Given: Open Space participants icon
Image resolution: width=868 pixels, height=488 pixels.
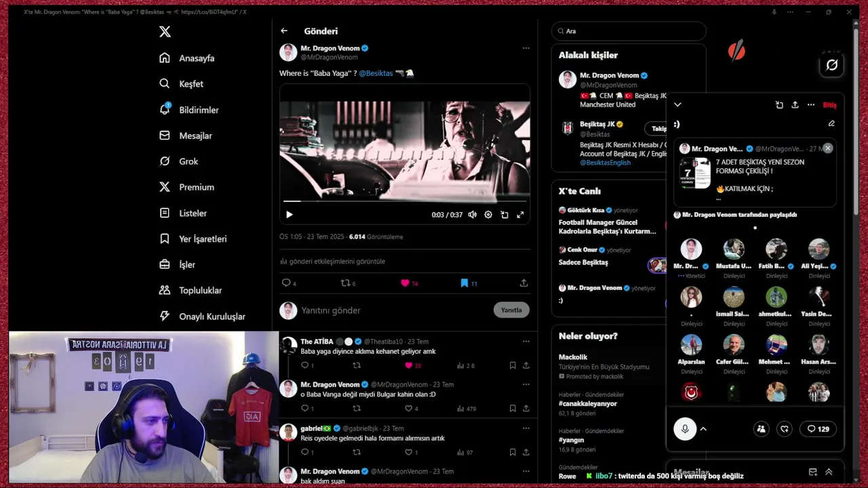Looking at the screenshot, I should (x=761, y=429).
